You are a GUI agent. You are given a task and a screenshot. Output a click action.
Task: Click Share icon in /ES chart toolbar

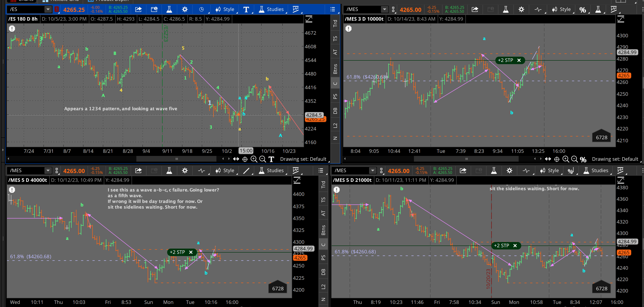pos(138,9)
